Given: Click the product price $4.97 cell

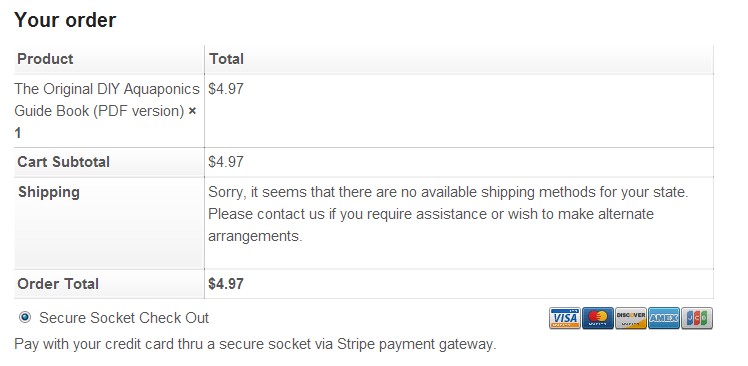Looking at the screenshot, I should [226, 89].
